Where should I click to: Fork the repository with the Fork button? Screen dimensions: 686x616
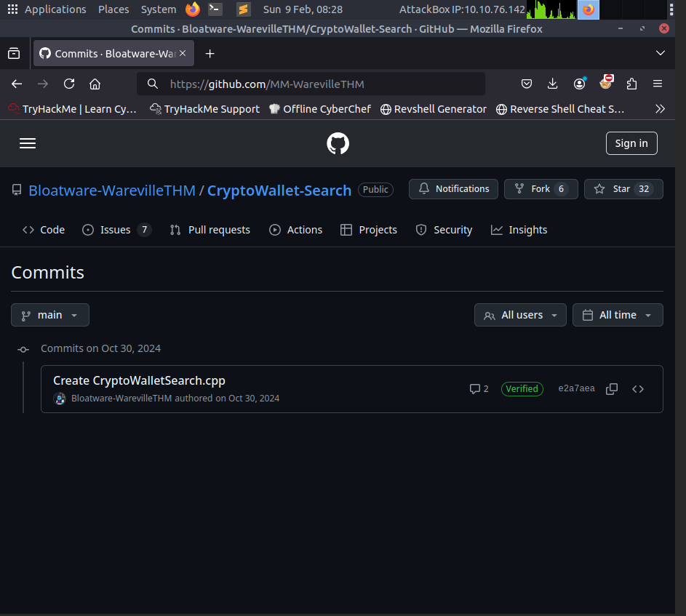point(541,189)
